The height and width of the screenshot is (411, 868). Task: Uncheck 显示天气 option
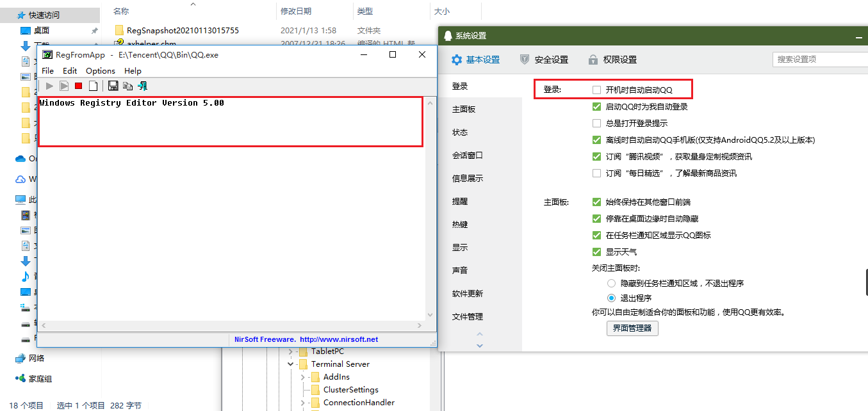(x=596, y=252)
